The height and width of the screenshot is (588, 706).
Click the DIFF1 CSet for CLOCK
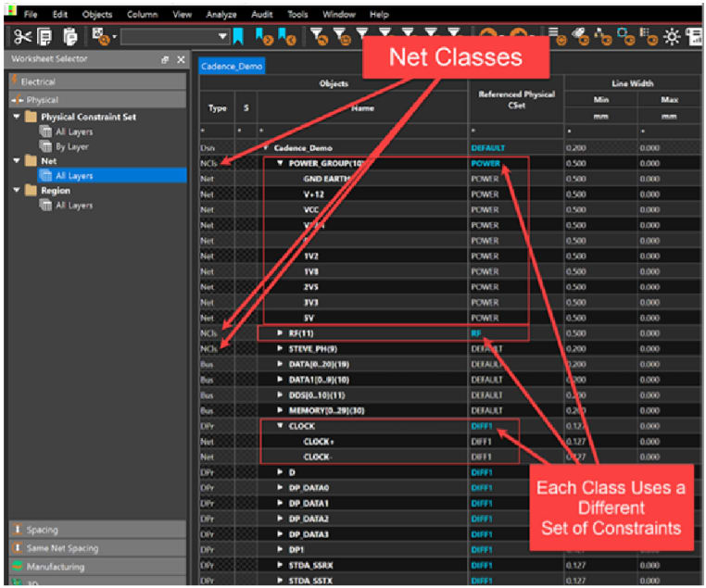[482, 426]
